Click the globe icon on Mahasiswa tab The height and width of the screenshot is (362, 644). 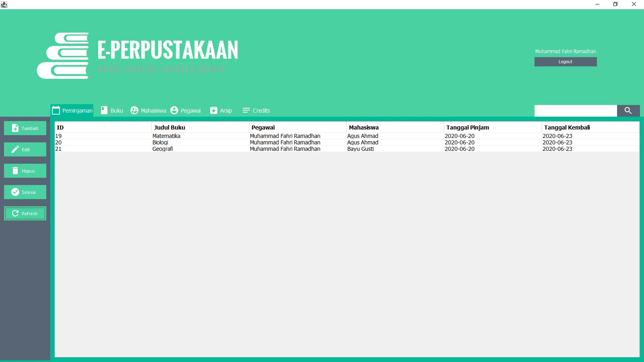point(134,110)
